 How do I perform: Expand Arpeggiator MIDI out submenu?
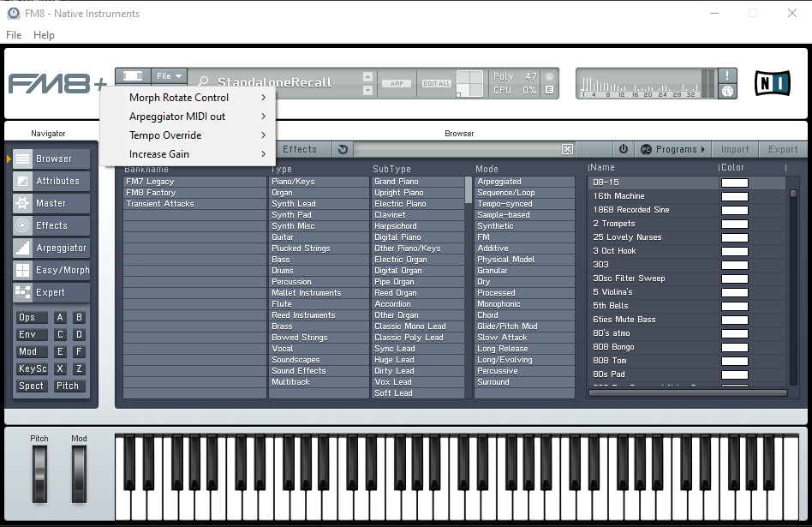coord(188,117)
